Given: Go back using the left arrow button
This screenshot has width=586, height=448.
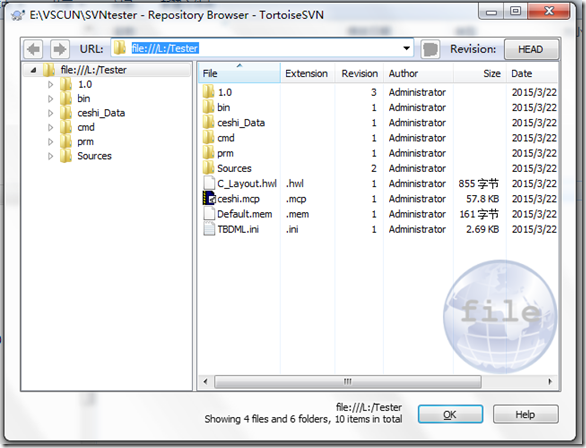Looking at the screenshot, I should click(x=34, y=49).
